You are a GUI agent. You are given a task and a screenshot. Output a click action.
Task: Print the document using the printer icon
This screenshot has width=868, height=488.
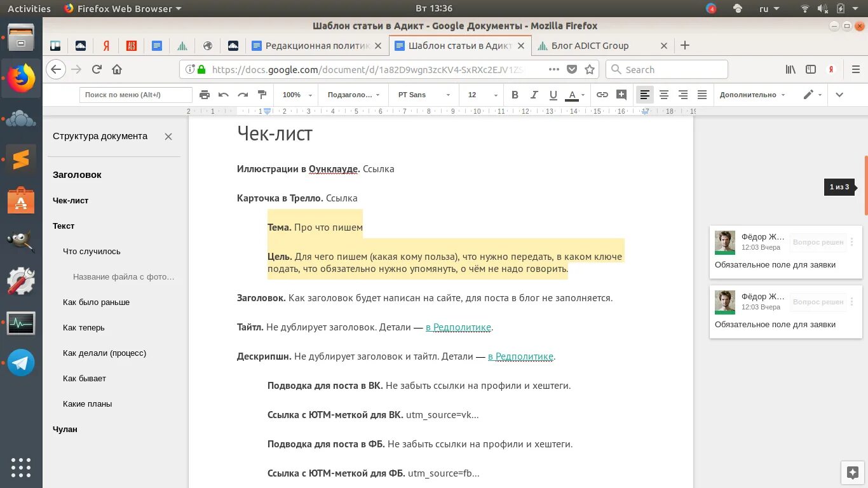pyautogui.click(x=205, y=95)
